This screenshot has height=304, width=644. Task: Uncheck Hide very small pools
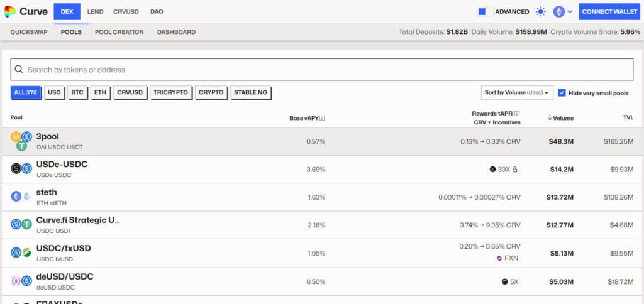click(562, 93)
